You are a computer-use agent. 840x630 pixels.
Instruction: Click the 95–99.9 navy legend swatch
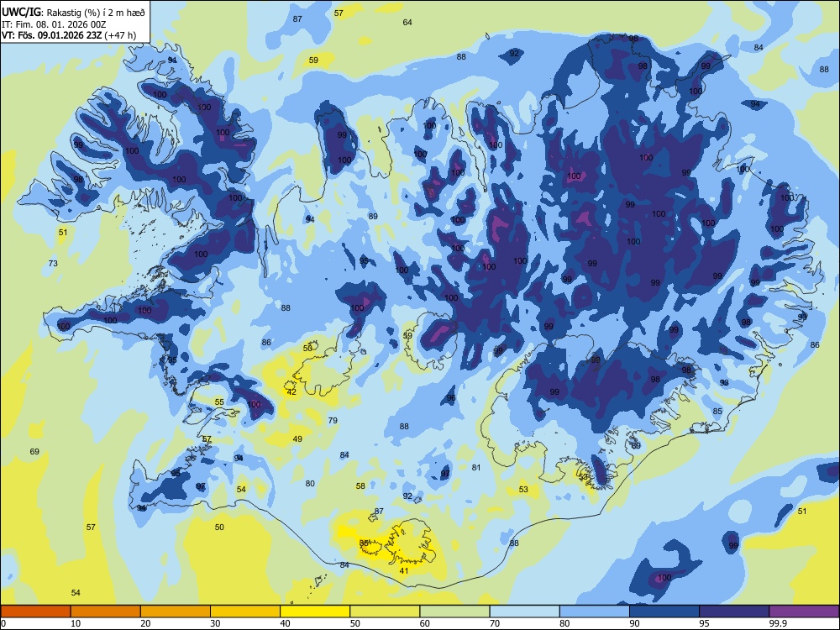pyautogui.click(x=734, y=612)
